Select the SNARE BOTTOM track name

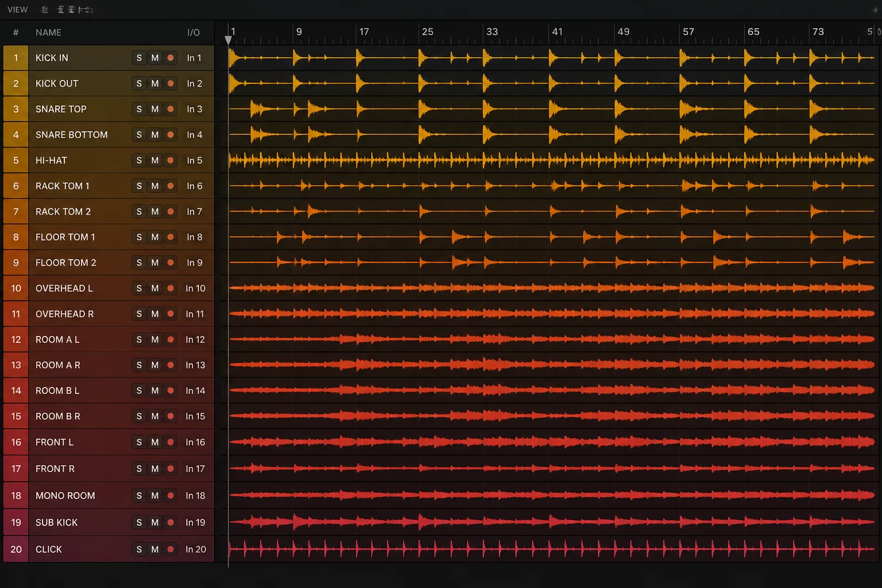click(x=72, y=135)
